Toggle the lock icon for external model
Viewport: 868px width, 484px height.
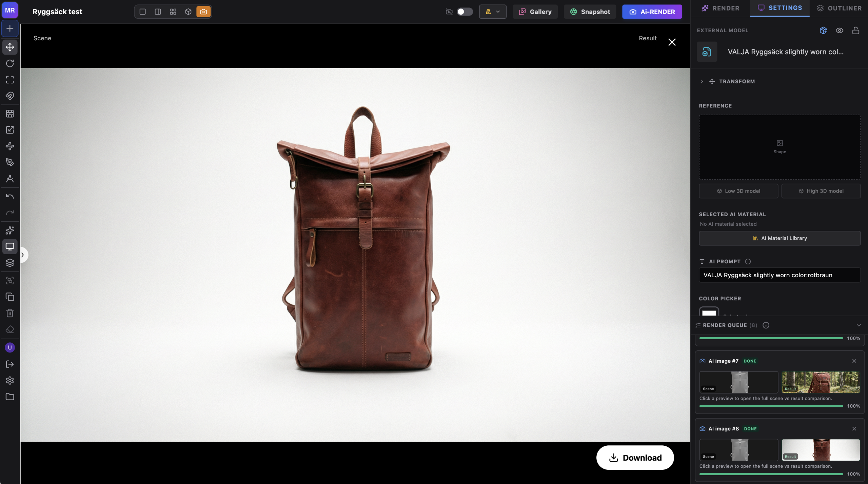click(x=856, y=31)
